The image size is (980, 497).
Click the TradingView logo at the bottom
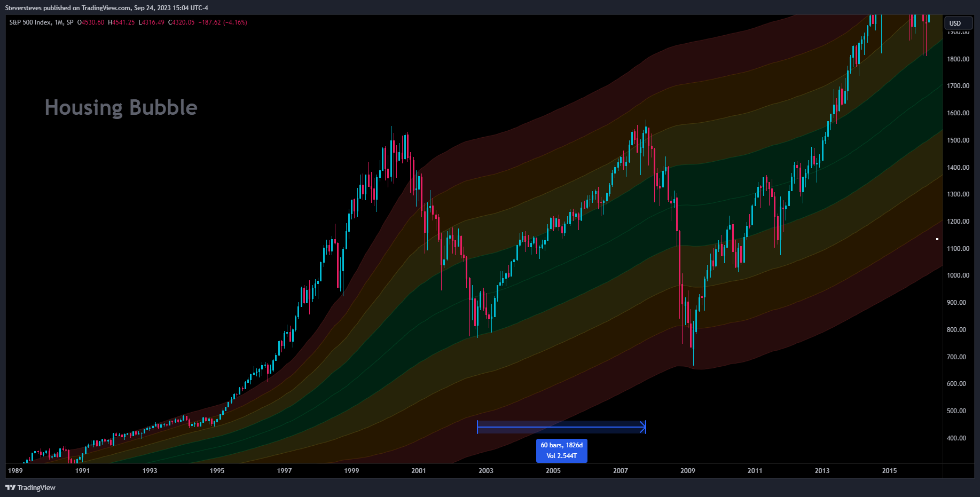30,487
